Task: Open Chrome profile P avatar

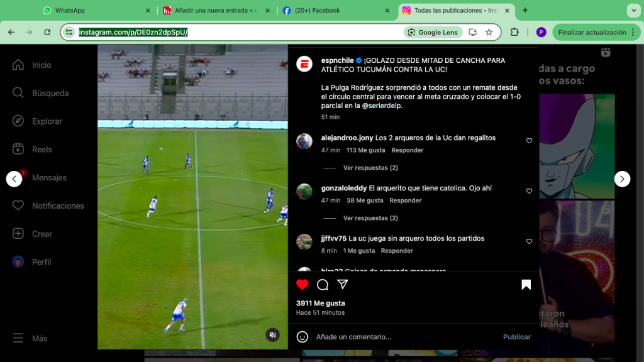Action: pyautogui.click(x=541, y=33)
